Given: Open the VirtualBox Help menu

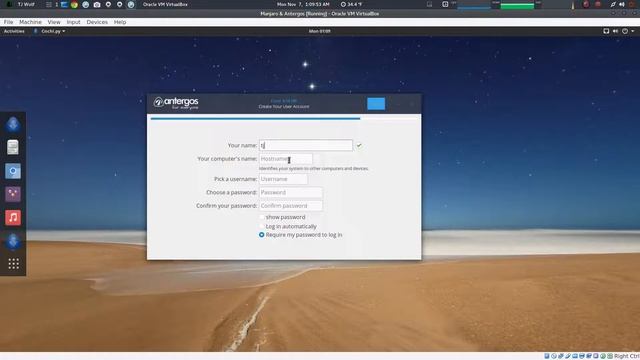Looking at the screenshot, I should coord(120,22).
